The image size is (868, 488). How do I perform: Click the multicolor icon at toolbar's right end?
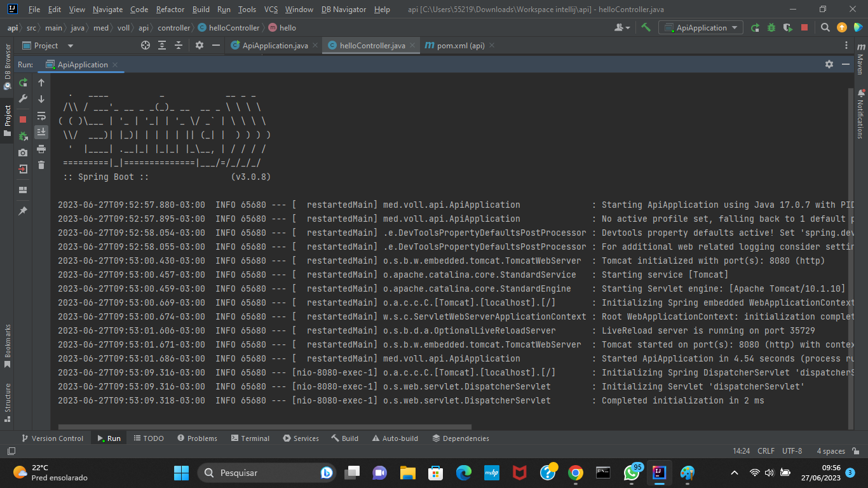point(858,27)
